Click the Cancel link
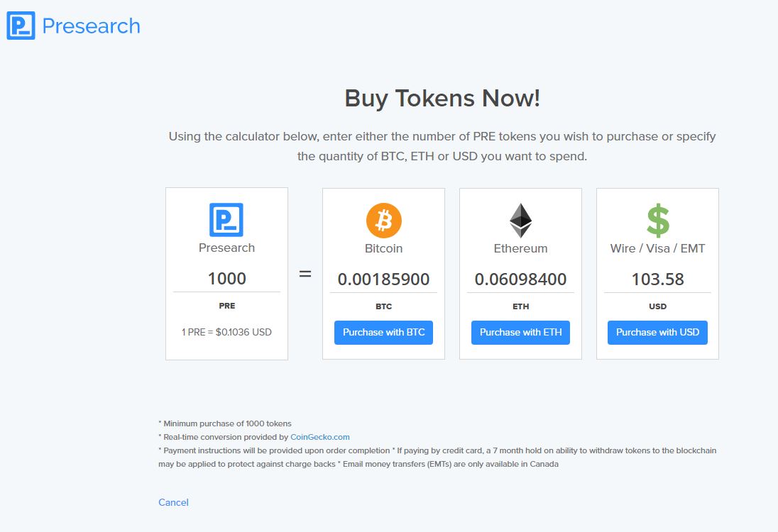778x532 pixels. point(173,502)
